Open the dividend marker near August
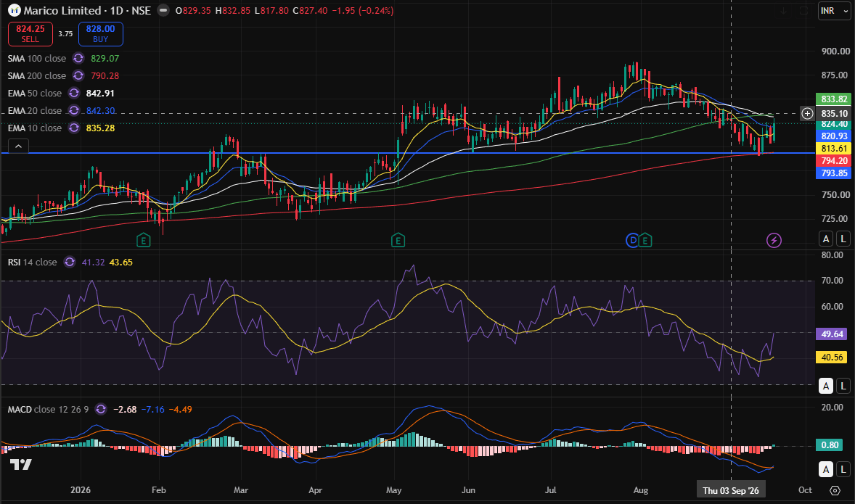 click(x=632, y=240)
